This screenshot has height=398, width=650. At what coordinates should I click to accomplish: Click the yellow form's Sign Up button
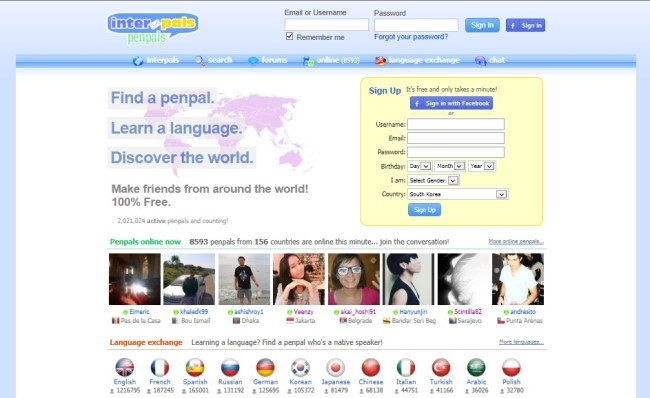point(424,210)
